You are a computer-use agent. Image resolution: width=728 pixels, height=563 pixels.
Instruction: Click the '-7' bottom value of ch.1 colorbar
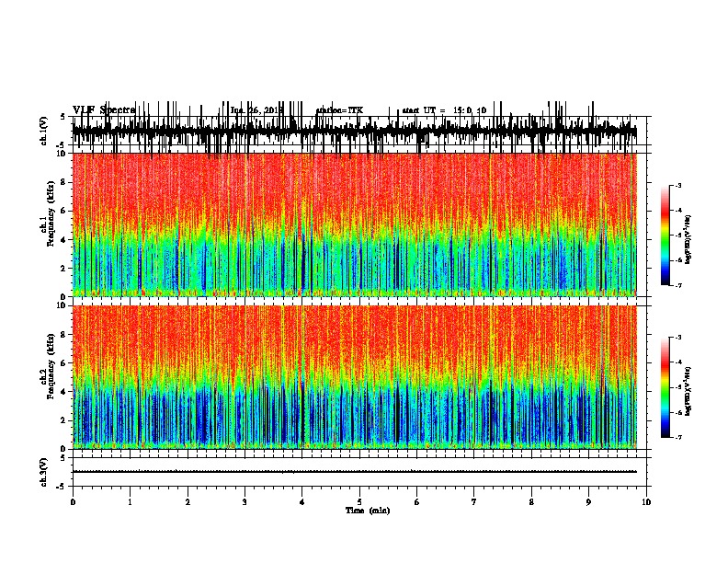point(677,285)
